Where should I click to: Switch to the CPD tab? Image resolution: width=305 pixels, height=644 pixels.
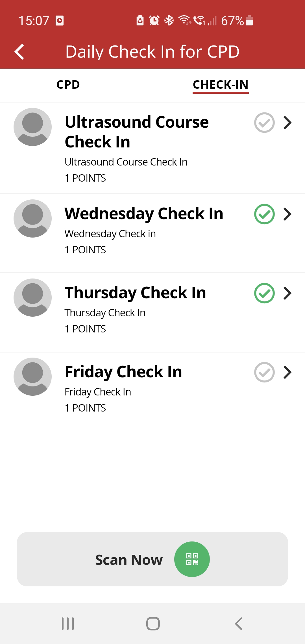(x=68, y=85)
